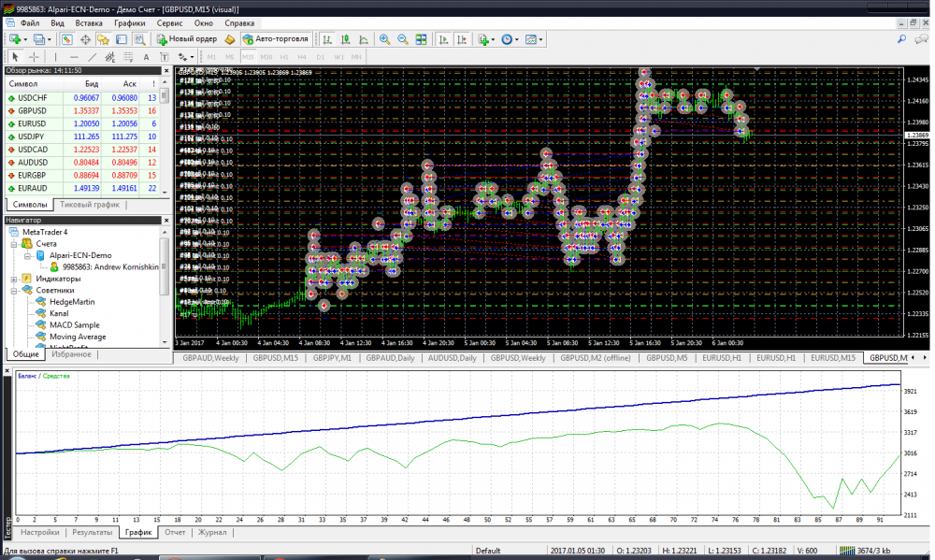
Task: Close the Navigator panel
Action: click(x=166, y=221)
